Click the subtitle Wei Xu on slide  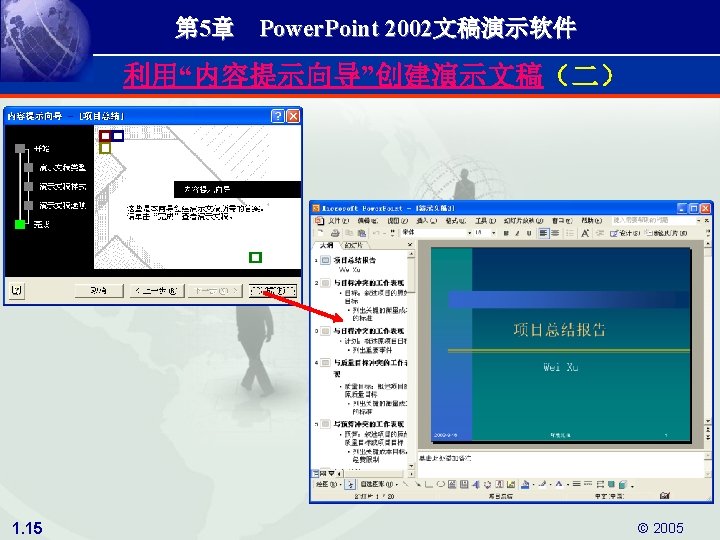(x=560, y=366)
